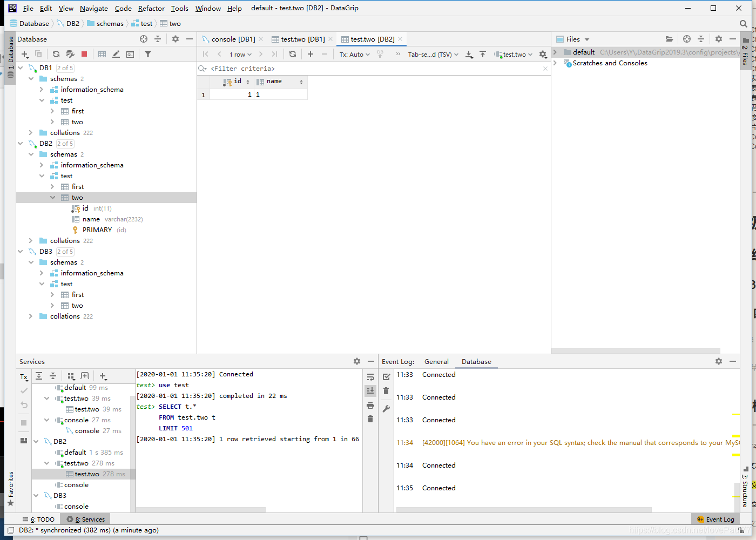Jump to query console QL icon
The height and width of the screenshot is (540, 756).
[130, 54]
